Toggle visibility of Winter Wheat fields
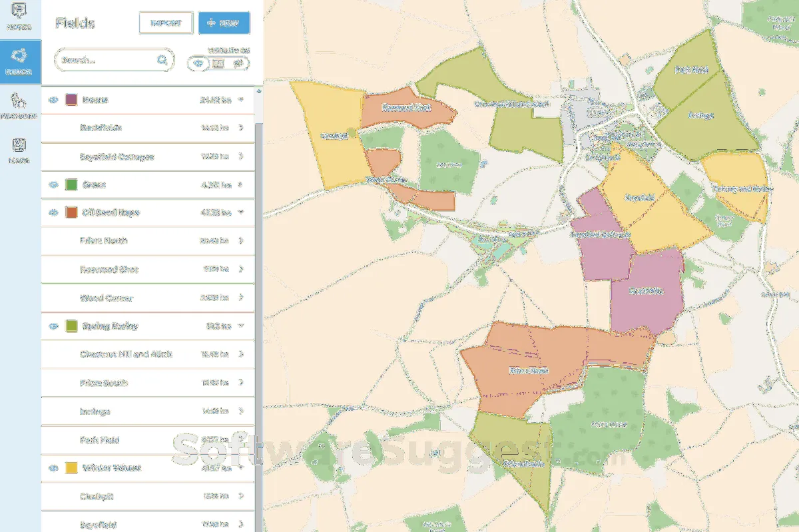Viewport: 799px width, 532px height. click(54, 468)
